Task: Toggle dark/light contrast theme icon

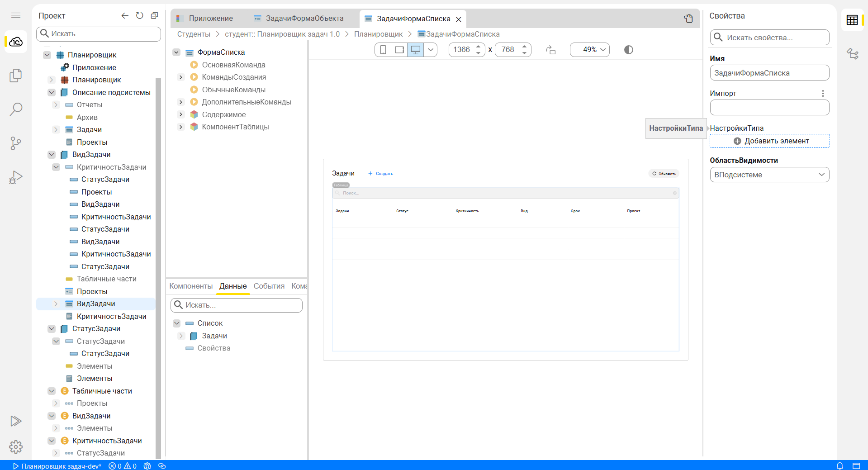Action: pos(628,50)
